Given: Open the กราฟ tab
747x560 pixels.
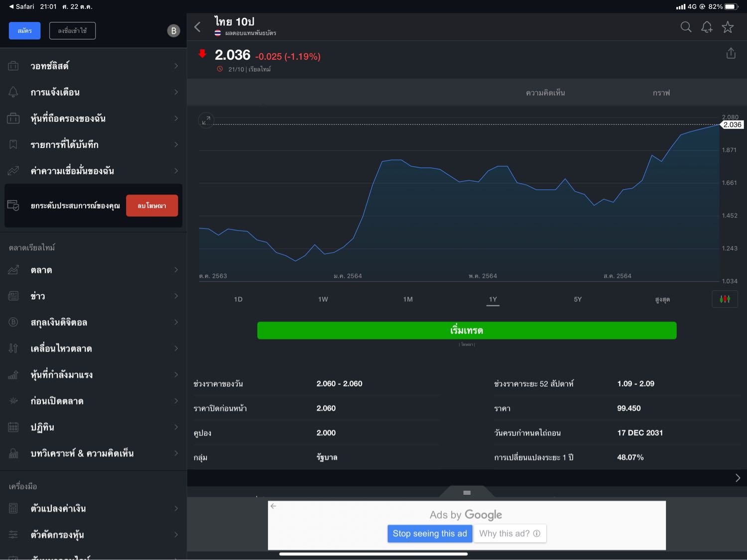Looking at the screenshot, I should point(661,93).
